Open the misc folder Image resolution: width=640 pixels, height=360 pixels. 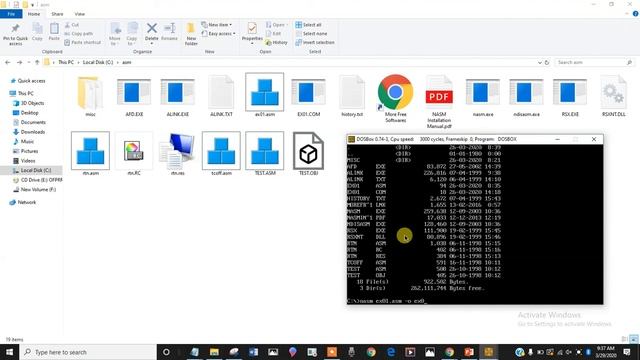90,96
